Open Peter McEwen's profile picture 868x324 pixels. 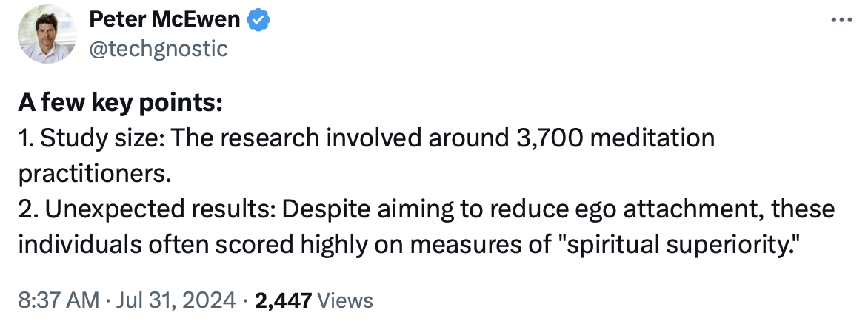47,35
